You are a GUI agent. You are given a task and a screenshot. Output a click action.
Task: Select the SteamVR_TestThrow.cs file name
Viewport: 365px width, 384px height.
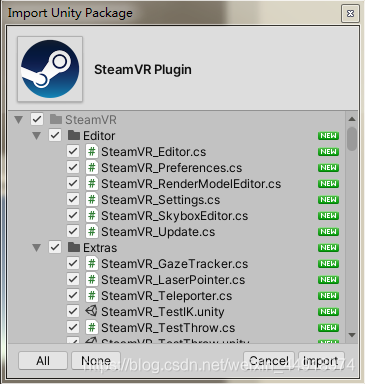(168, 328)
